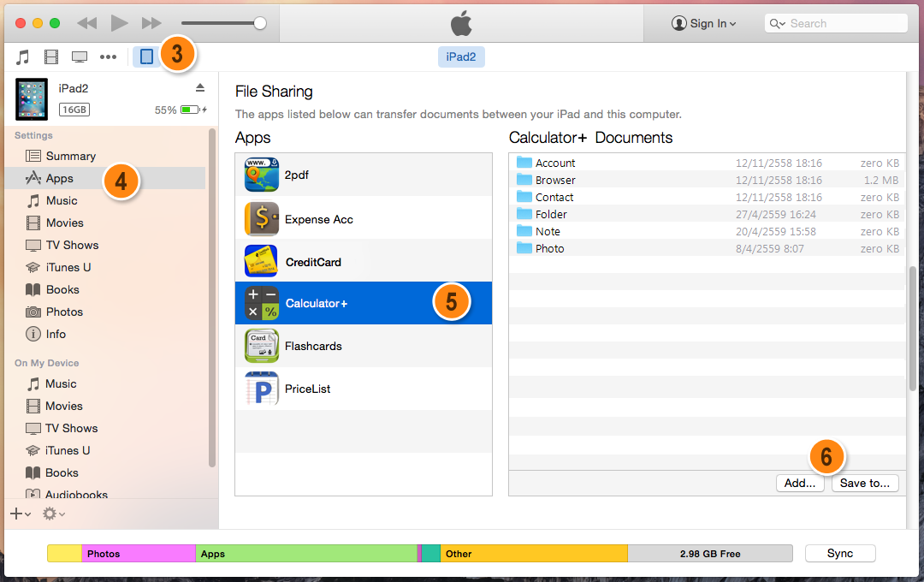The width and height of the screenshot is (924, 582).
Task: Click the Other storage segment
Action: point(534,554)
